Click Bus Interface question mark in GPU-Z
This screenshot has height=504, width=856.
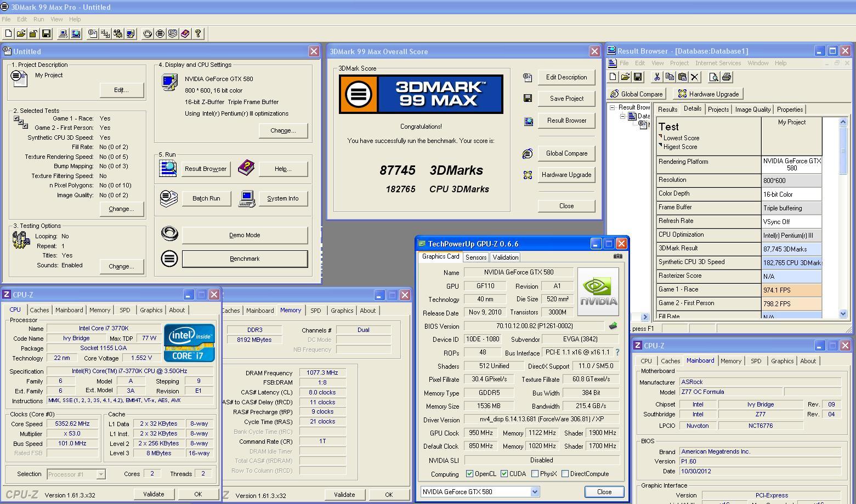[x=617, y=353]
